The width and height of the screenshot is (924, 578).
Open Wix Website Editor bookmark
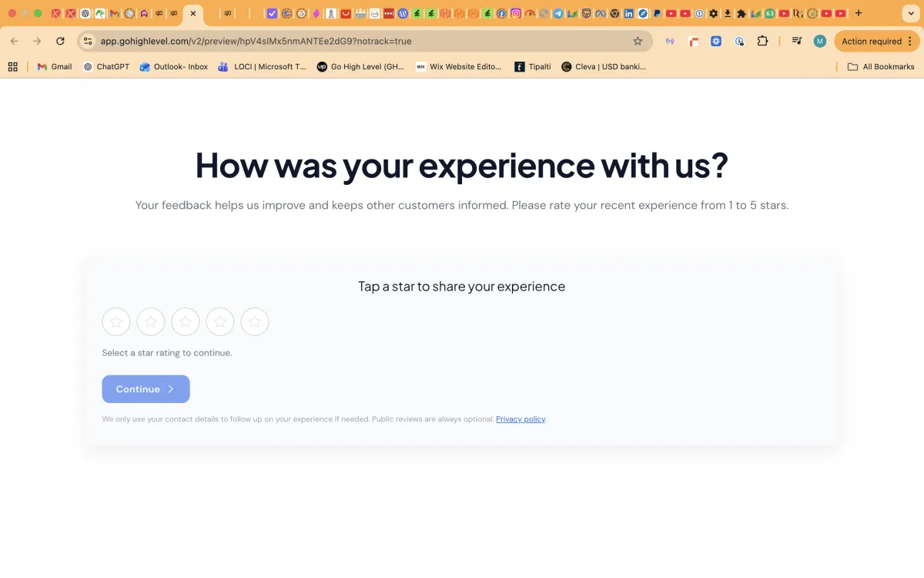pos(459,67)
